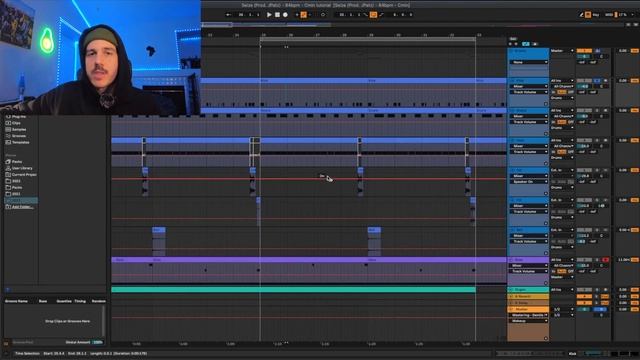Click the loop length field 8.0.0

[402, 15]
